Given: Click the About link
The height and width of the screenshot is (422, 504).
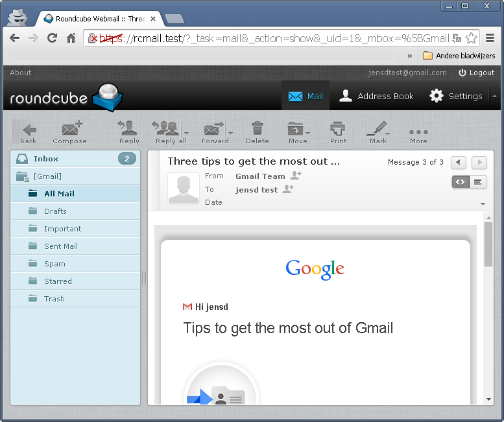Looking at the screenshot, I should tap(21, 73).
